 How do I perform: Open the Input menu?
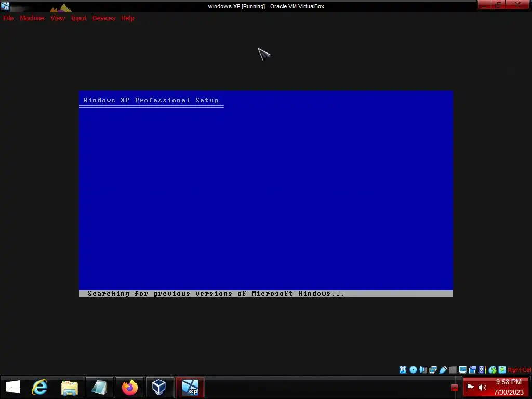79,18
